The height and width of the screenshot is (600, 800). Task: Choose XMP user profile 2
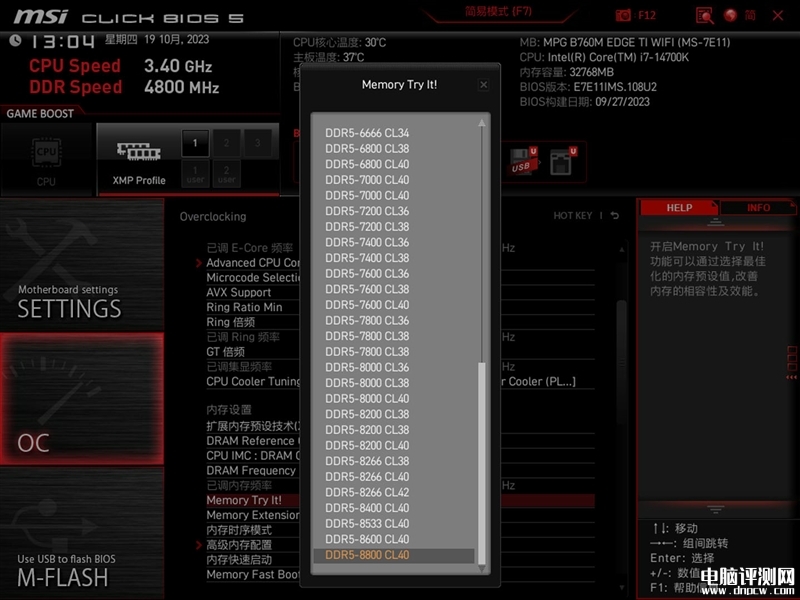(x=226, y=174)
